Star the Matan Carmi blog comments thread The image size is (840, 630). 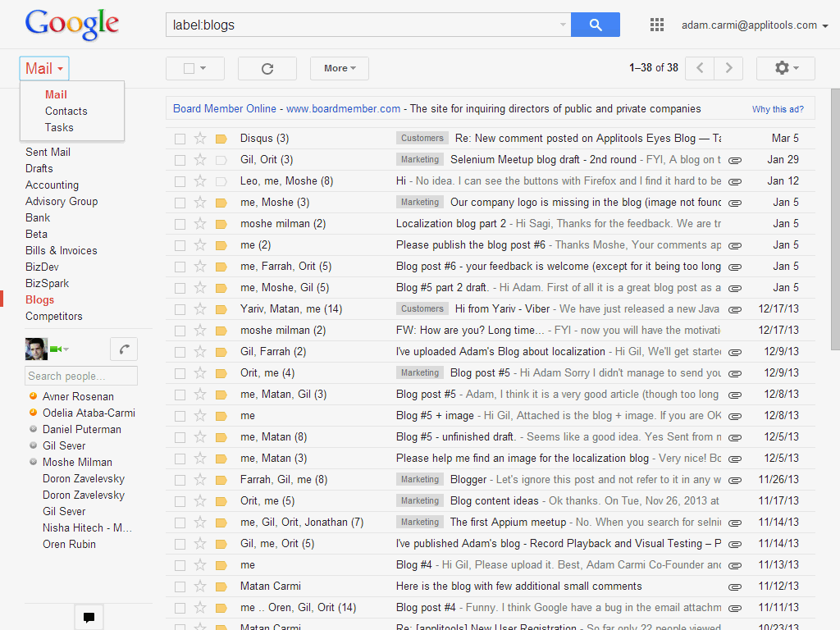[x=200, y=587]
